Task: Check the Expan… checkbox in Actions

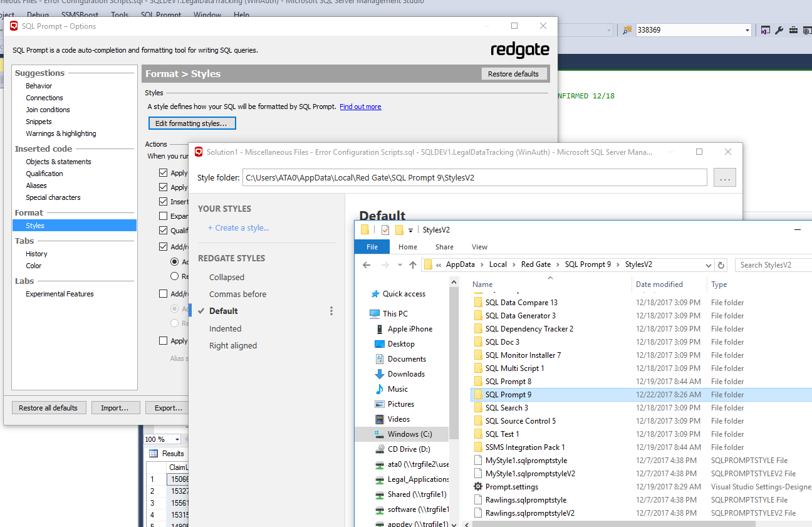Action: pos(164,216)
